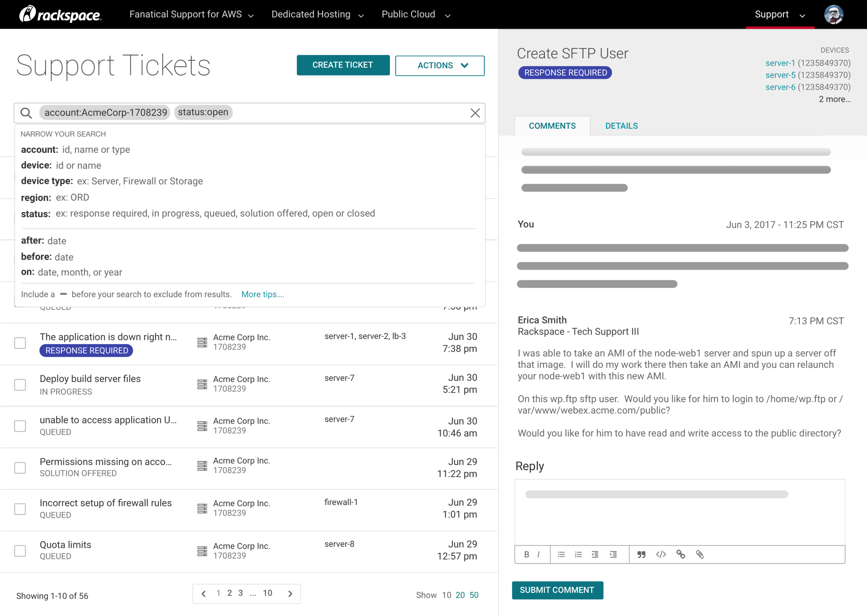Go to next page of tickets
This screenshot has height=616, width=867.
tap(290, 593)
